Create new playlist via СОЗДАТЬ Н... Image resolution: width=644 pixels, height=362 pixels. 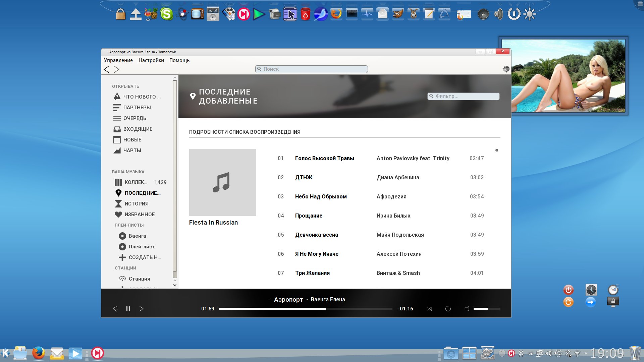click(x=144, y=257)
